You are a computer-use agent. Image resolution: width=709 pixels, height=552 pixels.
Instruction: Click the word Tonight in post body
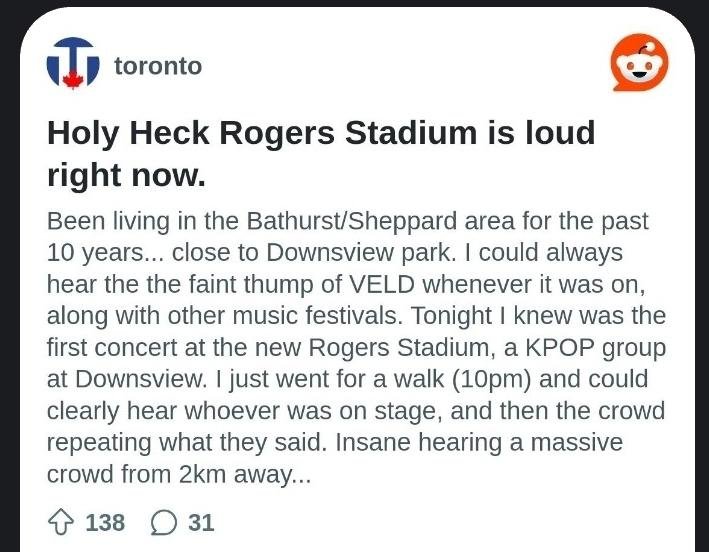452,316
